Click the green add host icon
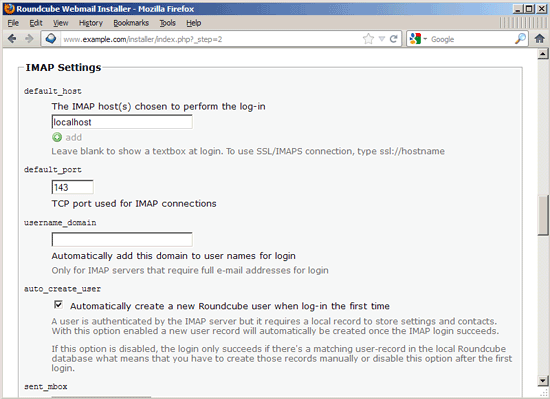Image resolution: width=550 pixels, height=399 pixels. pyautogui.click(x=57, y=137)
